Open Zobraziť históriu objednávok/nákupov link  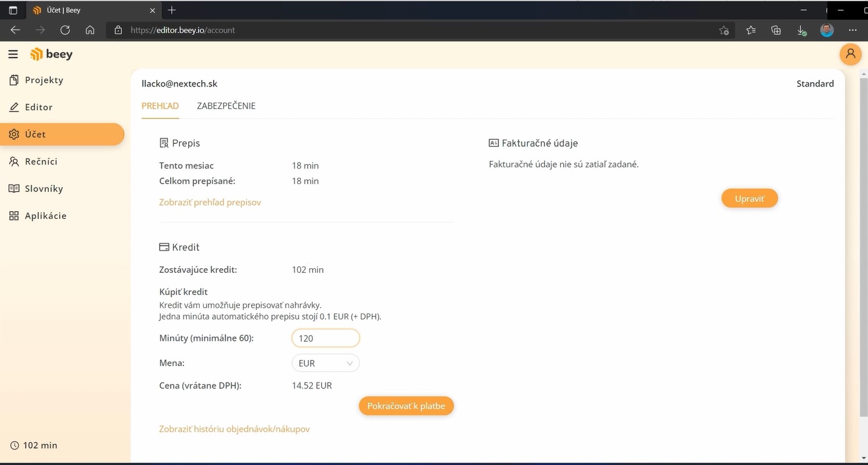click(235, 429)
